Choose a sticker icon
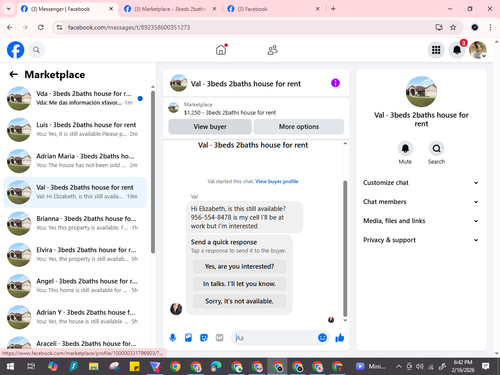The image size is (500, 375). (x=204, y=338)
